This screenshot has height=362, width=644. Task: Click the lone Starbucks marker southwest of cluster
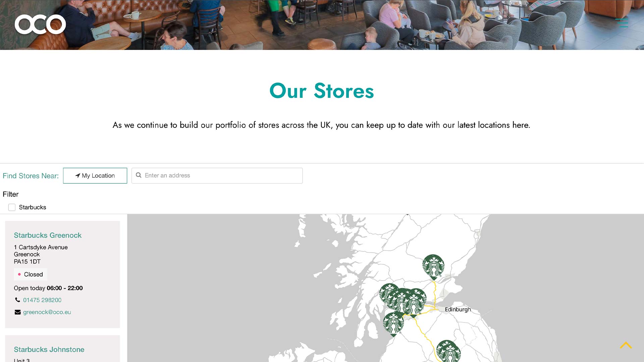point(394,324)
